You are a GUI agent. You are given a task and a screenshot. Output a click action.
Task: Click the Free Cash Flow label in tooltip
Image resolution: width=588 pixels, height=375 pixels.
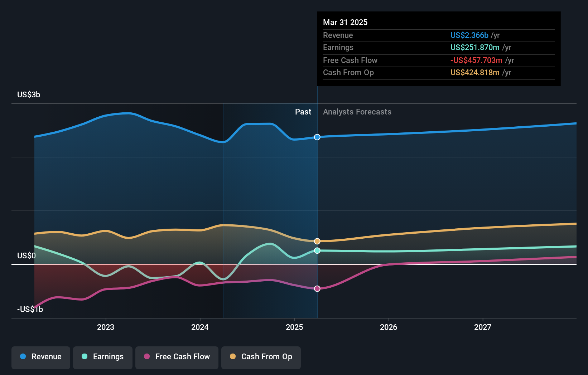coord(350,60)
